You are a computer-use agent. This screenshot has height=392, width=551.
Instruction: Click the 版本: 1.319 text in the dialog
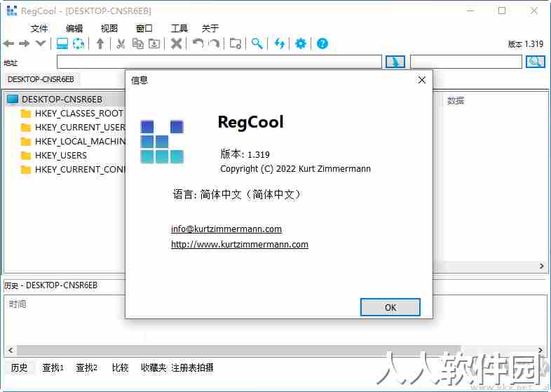pyautogui.click(x=245, y=154)
